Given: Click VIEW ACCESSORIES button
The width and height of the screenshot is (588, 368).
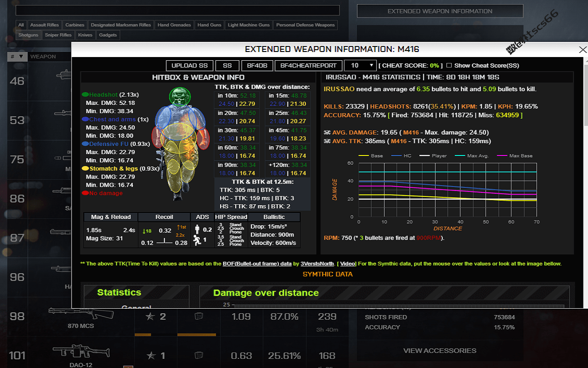Looking at the screenshot, I should pyautogui.click(x=440, y=351).
